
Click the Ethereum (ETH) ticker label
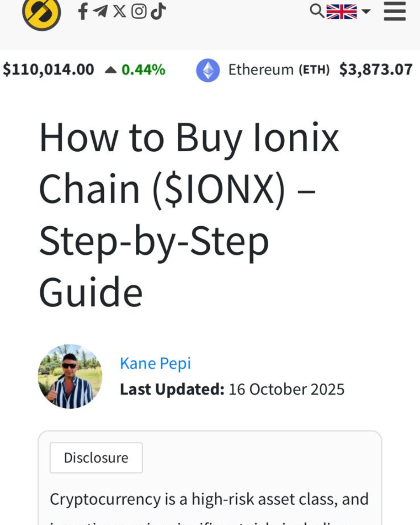click(278, 70)
